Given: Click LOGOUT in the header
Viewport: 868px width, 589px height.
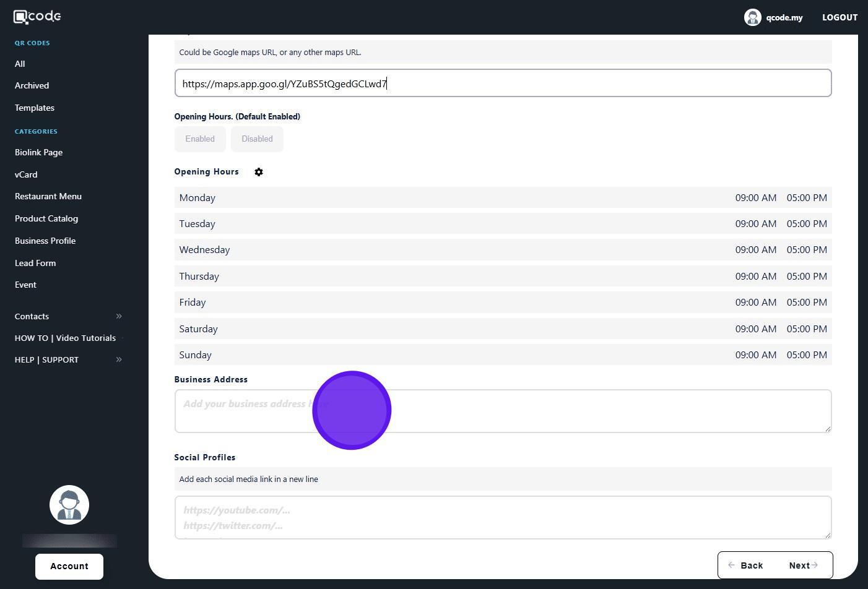Looking at the screenshot, I should (840, 17).
